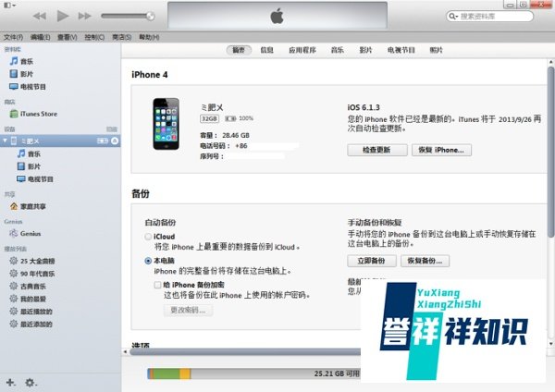The height and width of the screenshot is (392, 555).
Task: Select the iCloud backup radio button
Action: click(148, 237)
